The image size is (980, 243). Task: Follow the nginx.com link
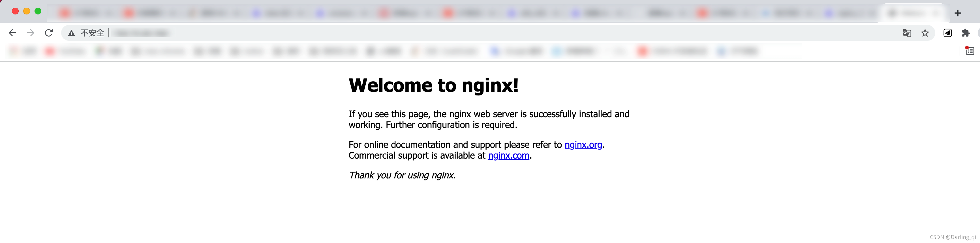(x=509, y=155)
